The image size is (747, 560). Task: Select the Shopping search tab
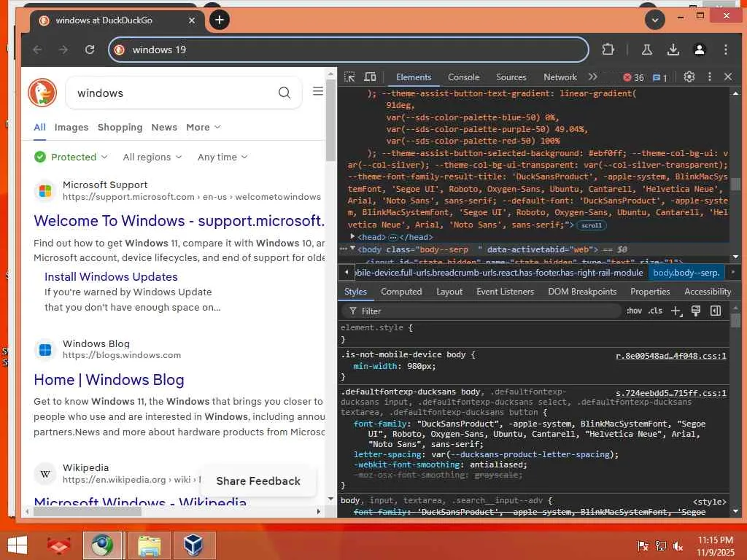pyautogui.click(x=120, y=127)
